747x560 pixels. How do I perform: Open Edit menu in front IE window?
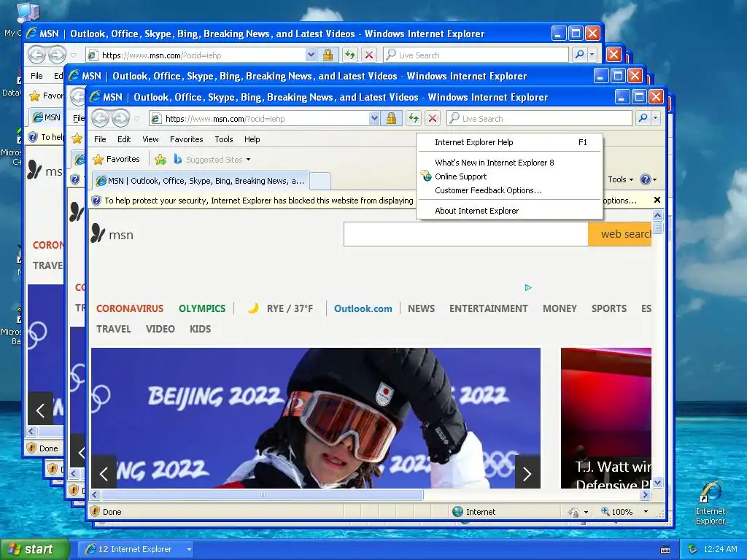(x=124, y=139)
